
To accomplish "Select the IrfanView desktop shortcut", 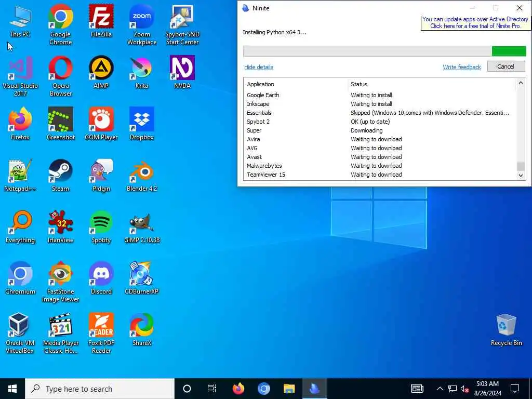I will point(60,228).
